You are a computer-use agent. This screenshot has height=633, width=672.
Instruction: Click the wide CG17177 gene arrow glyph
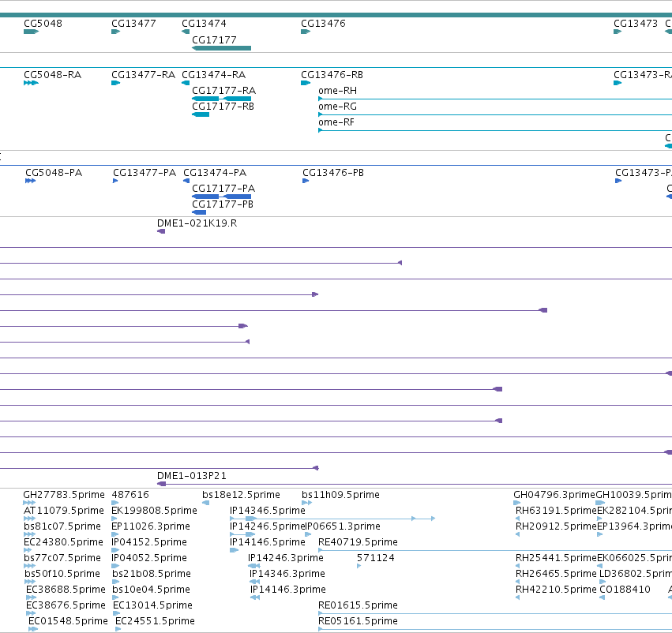(222, 48)
